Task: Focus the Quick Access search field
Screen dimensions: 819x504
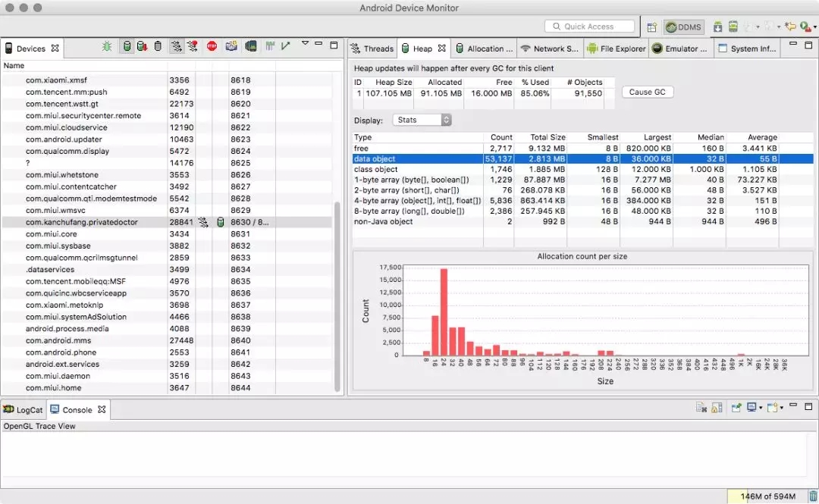Action: coord(589,26)
